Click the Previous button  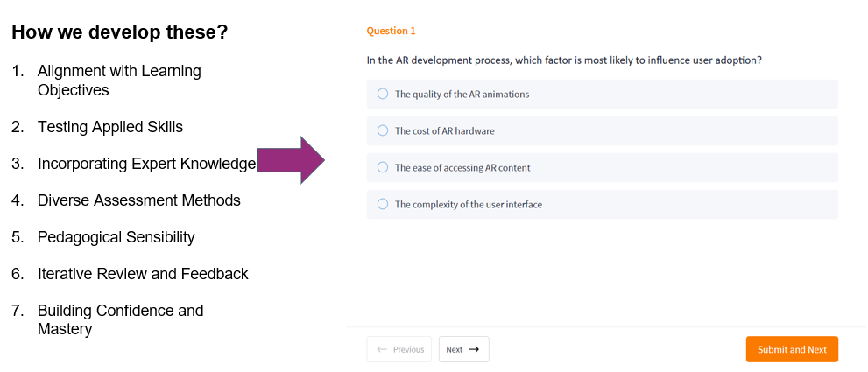[399, 349]
